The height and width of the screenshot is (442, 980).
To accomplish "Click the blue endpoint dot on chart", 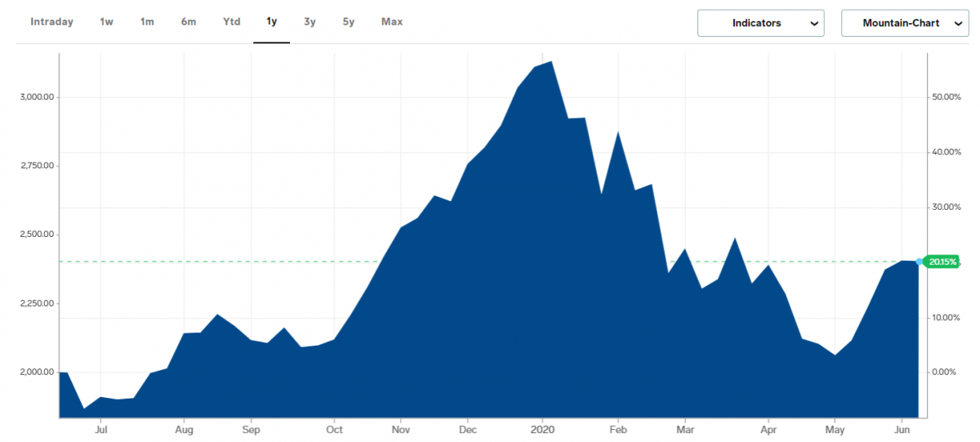I will click(x=920, y=262).
